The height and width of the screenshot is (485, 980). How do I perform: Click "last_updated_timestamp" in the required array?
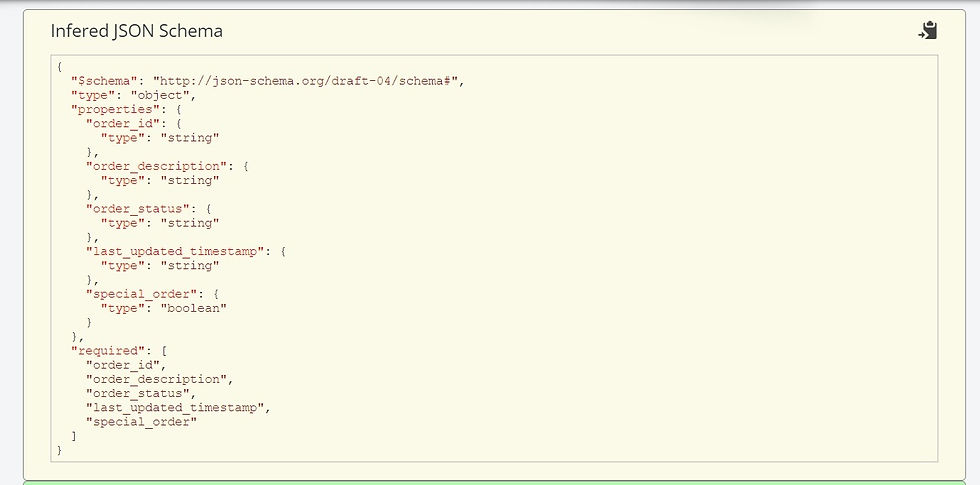[x=178, y=408]
